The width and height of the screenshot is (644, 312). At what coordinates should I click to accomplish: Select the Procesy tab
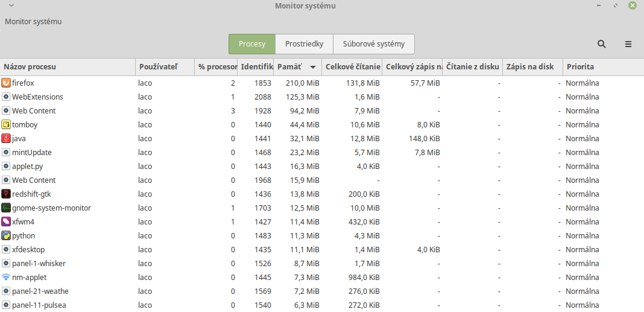[252, 44]
